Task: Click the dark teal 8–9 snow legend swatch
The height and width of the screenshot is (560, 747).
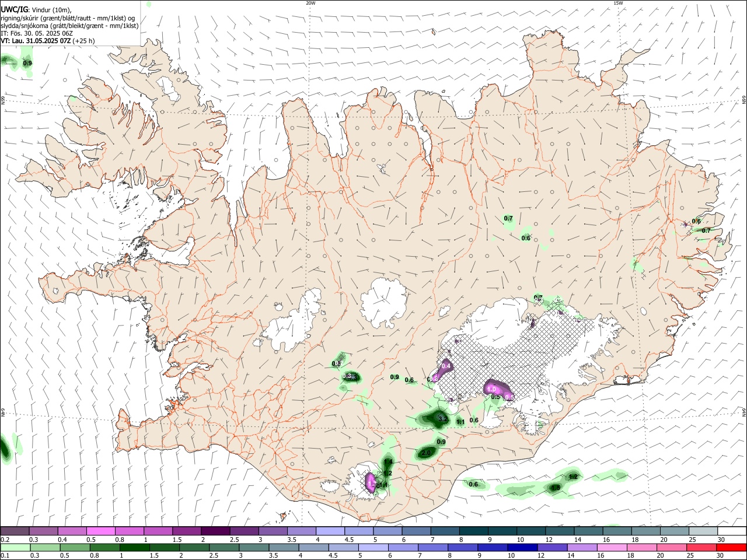Action: [x=473, y=531]
